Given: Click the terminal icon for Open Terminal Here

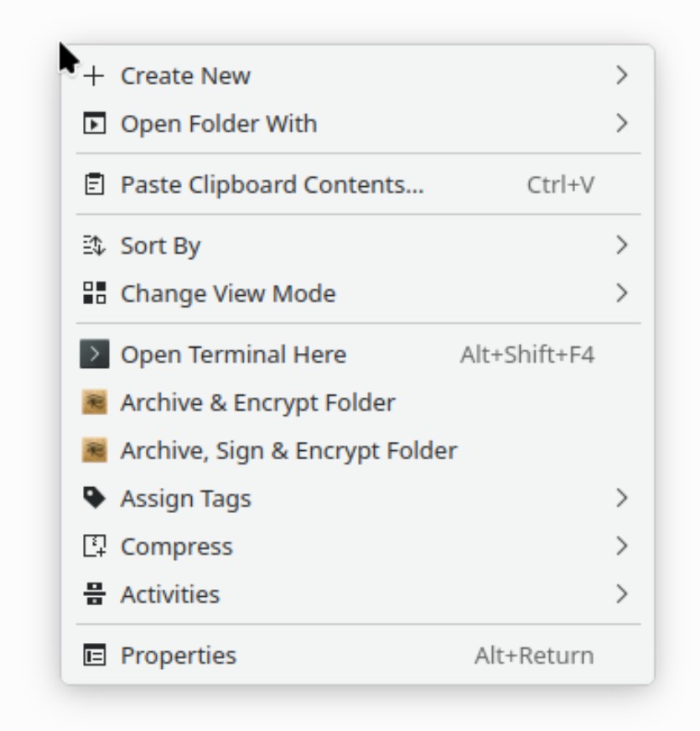Looking at the screenshot, I should coord(95,355).
